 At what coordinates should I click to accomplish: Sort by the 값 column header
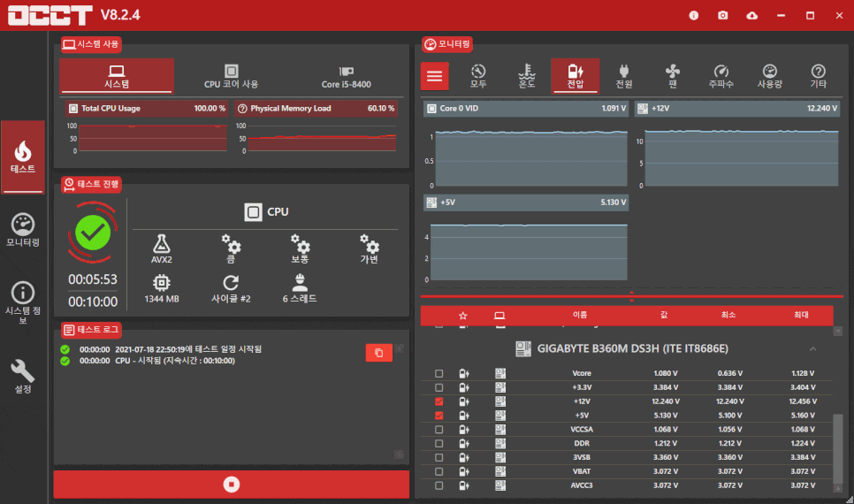pyautogui.click(x=664, y=315)
